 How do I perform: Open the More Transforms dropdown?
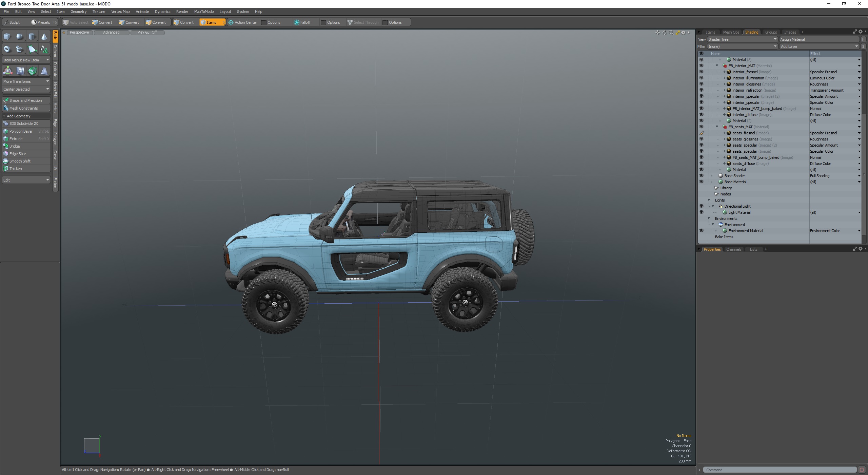click(x=26, y=81)
